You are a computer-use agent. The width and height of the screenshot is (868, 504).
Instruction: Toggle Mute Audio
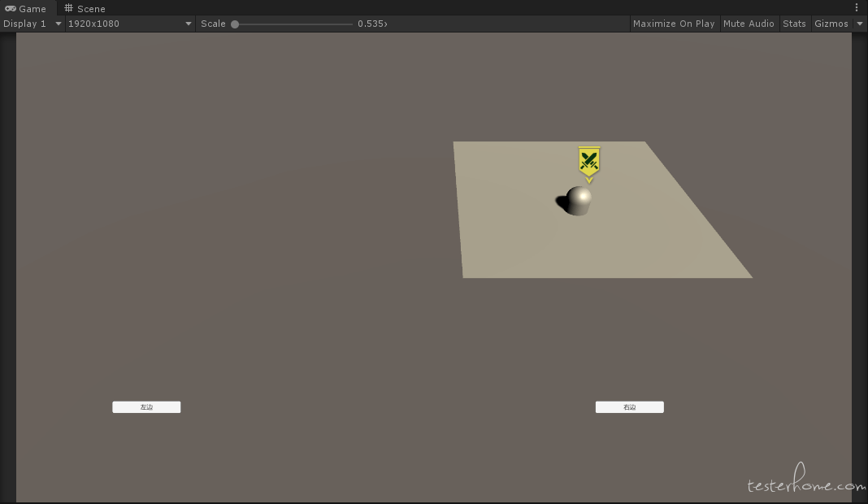[x=749, y=24]
